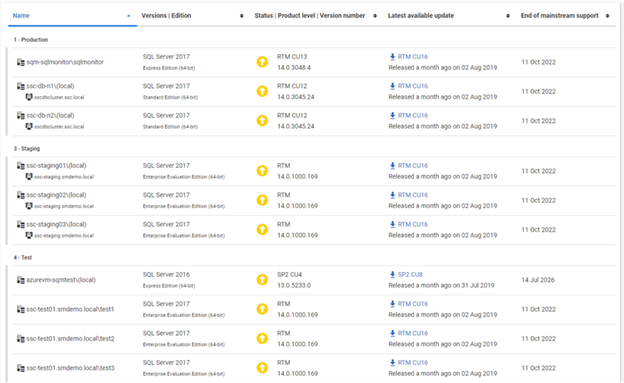Viewport: 624px width, 383px height.
Task: Click download icon for SP2 CU8 update
Action: coord(392,274)
